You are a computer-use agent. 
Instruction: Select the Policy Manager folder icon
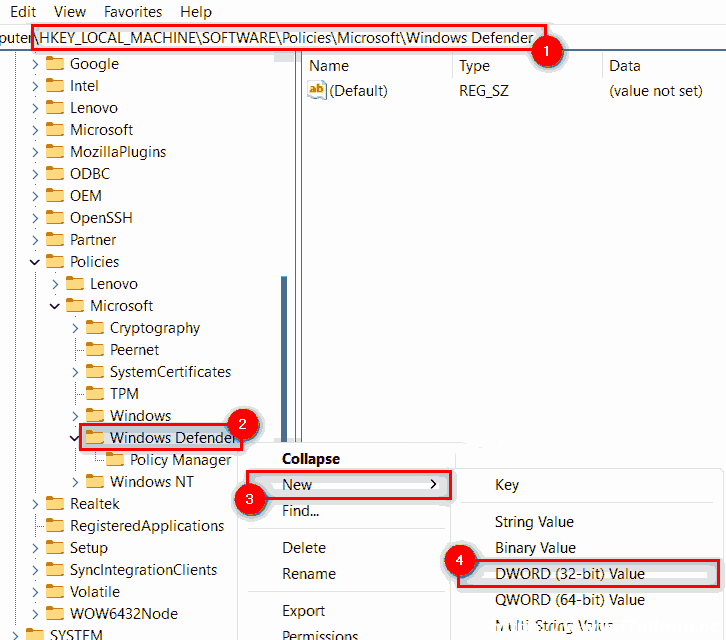coord(115,459)
